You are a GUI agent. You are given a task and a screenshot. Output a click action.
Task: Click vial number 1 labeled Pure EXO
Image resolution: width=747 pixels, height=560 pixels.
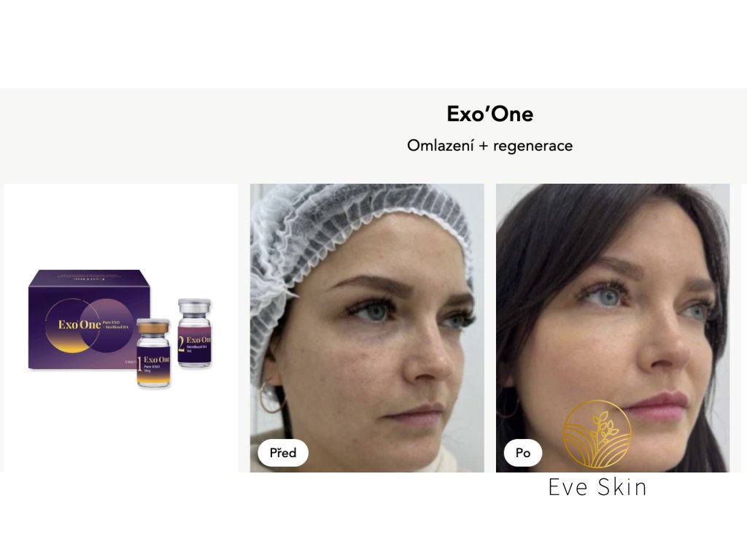[x=153, y=353]
